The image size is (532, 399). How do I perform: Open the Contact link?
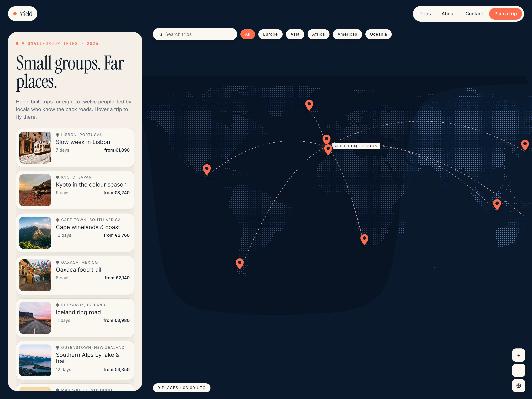[x=474, y=14]
